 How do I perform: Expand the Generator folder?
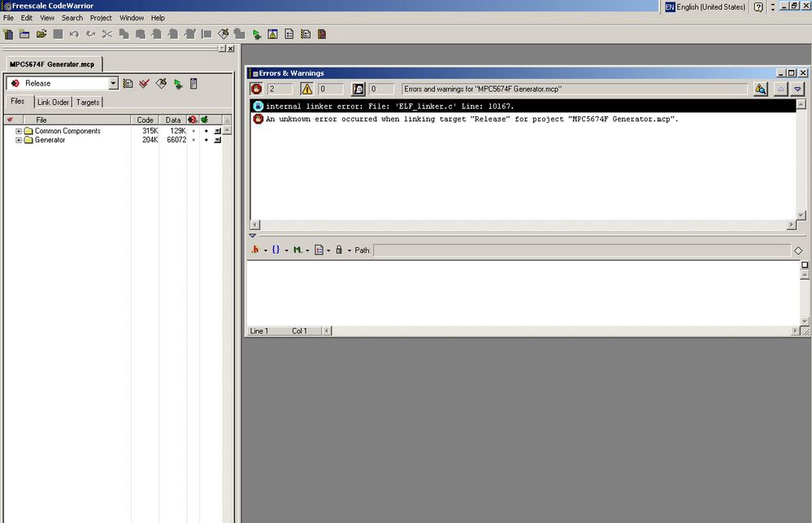tap(19, 140)
